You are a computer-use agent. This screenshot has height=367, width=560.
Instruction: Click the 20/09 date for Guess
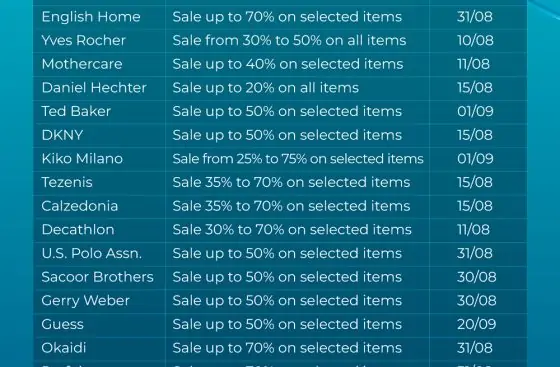click(476, 325)
